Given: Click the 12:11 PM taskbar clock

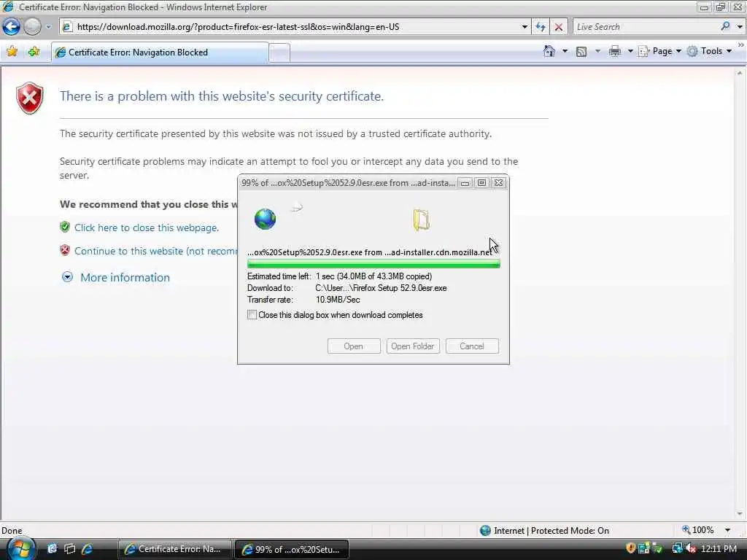Looking at the screenshot, I should [719, 548].
